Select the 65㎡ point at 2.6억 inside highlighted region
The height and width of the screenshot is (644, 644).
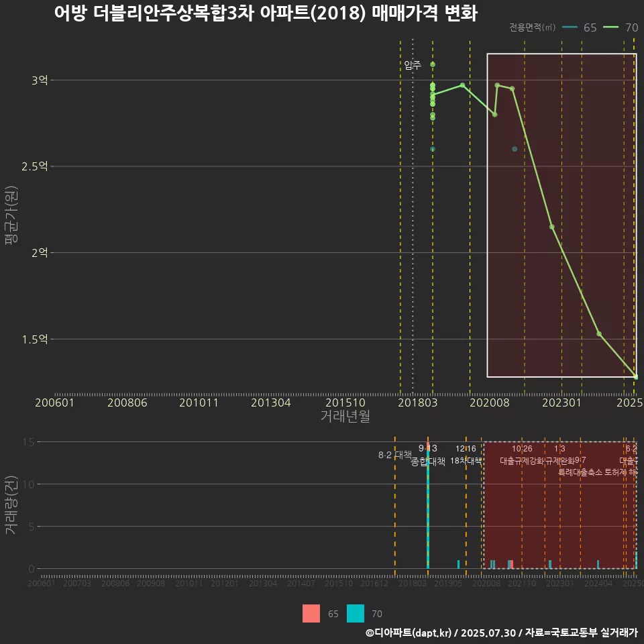point(515,149)
